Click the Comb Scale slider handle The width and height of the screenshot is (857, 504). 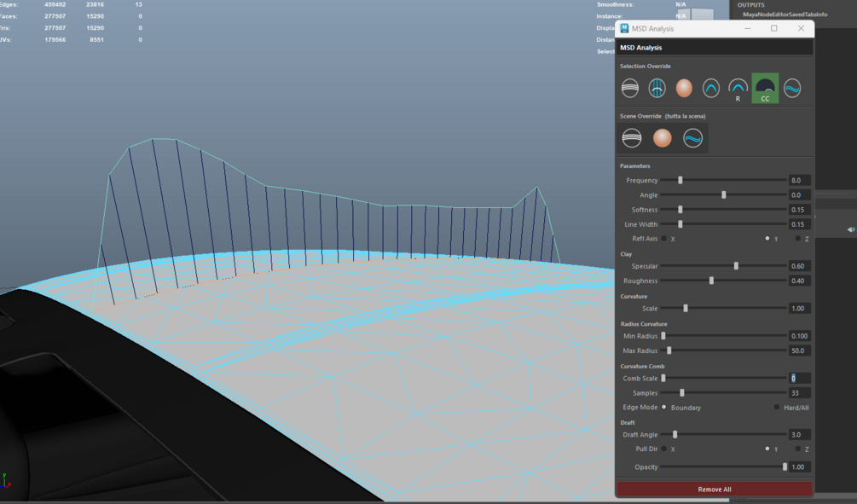point(663,379)
